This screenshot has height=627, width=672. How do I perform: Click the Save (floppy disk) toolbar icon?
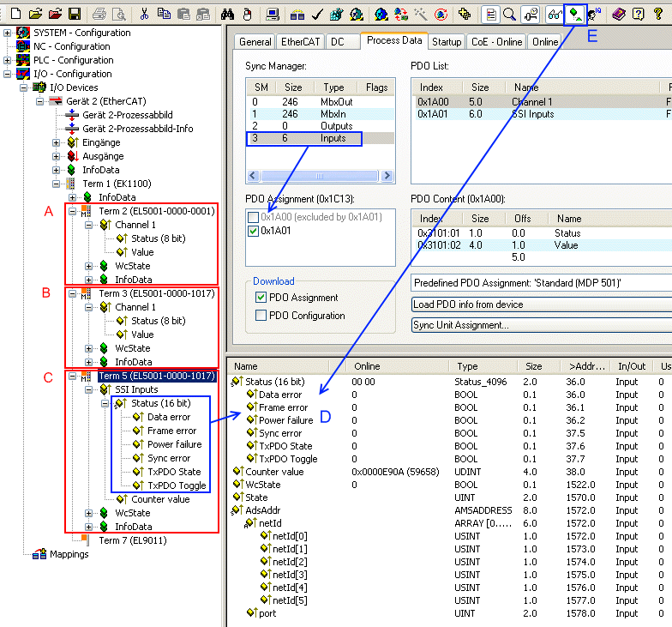point(75,14)
